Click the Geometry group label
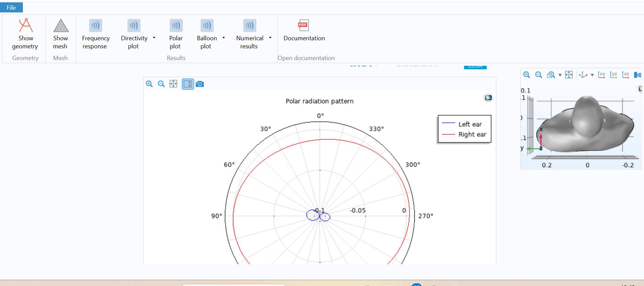 click(x=25, y=58)
